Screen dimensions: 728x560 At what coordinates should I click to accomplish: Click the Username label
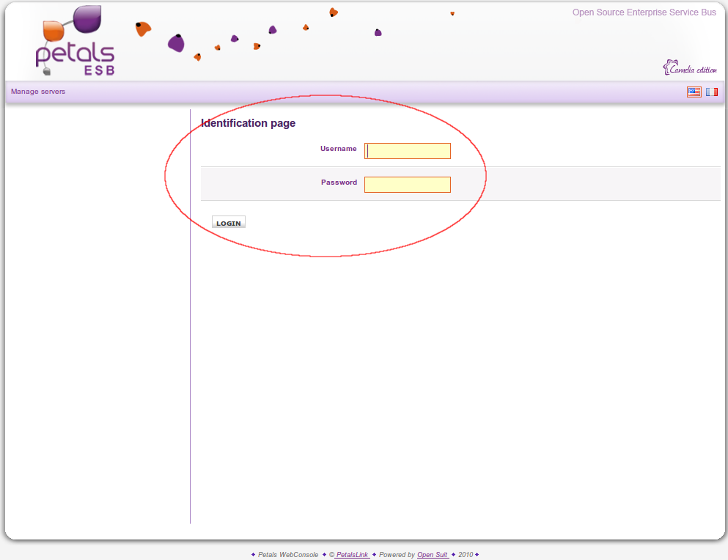(x=338, y=149)
